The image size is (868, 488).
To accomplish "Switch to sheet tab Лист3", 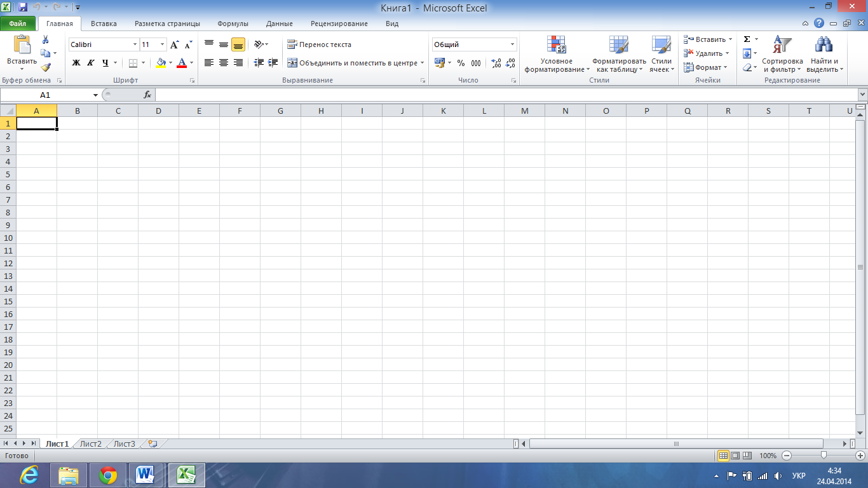I will 124,444.
